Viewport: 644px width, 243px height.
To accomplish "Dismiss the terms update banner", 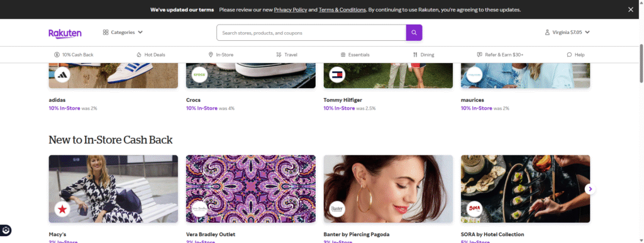I will point(630,9).
